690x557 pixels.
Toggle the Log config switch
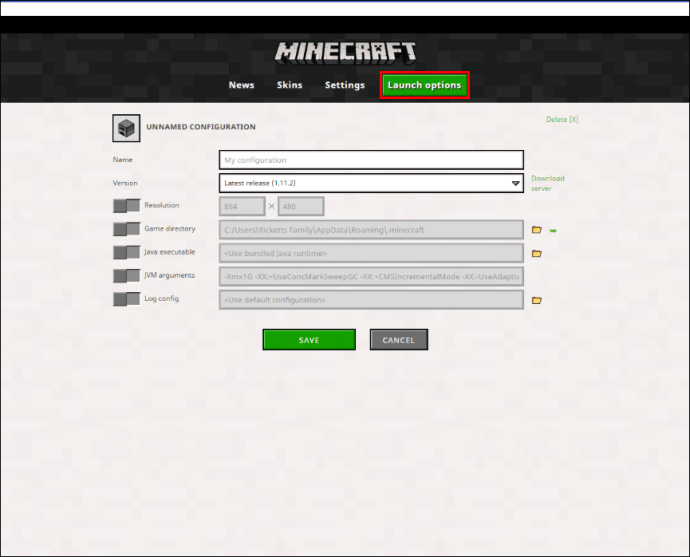(x=127, y=299)
